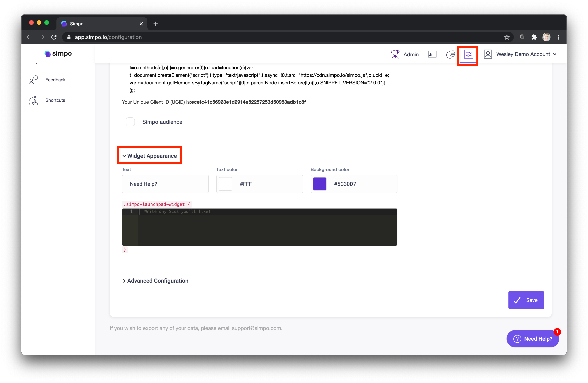Bookmark this page with the star icon
Screen dimensions: 588x383
click(507, 37)
